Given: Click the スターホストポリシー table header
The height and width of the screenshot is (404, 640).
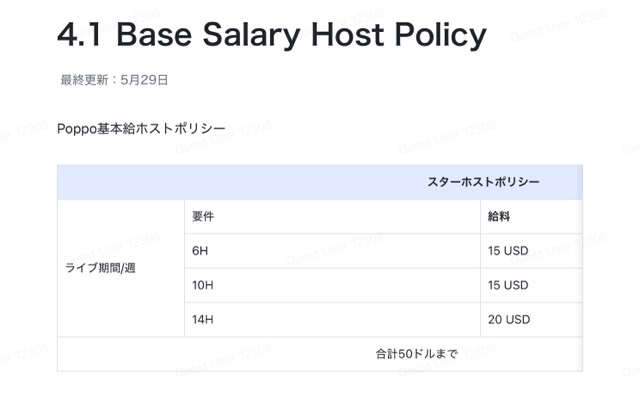Looking at the screenshot, I should 483,182.
